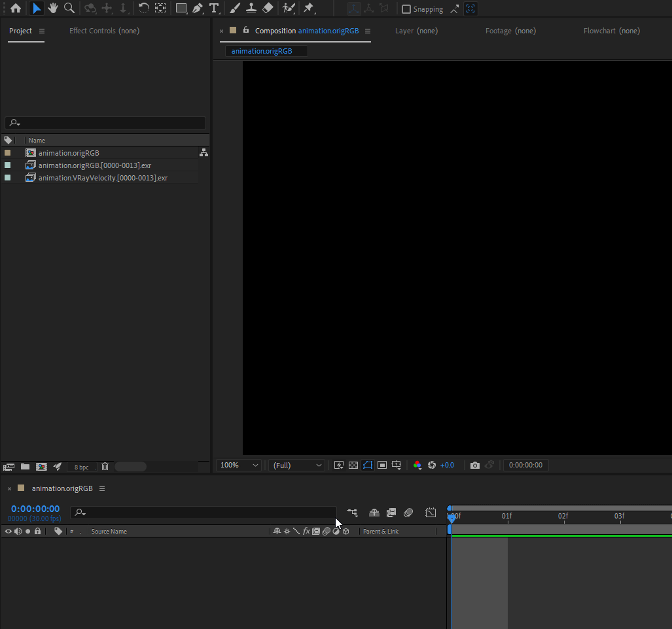Open the (Full) resolution dropdown

pyautogui.click(x=298, y=466)
